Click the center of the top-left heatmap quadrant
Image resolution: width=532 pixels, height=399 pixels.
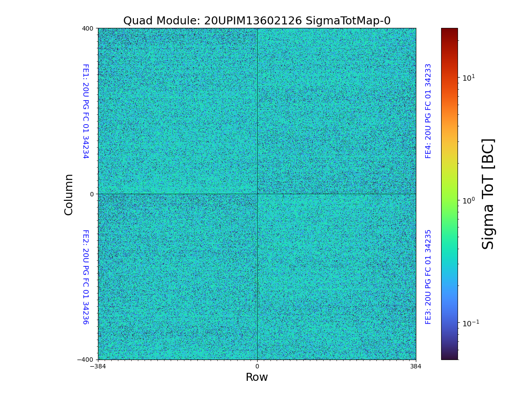tap(177, 111)
